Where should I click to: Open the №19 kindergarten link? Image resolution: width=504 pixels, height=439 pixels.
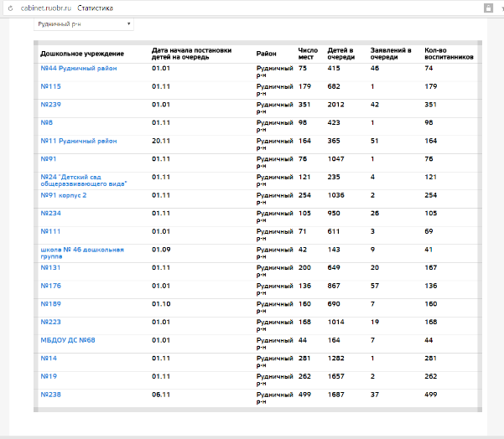coord(49,376)
